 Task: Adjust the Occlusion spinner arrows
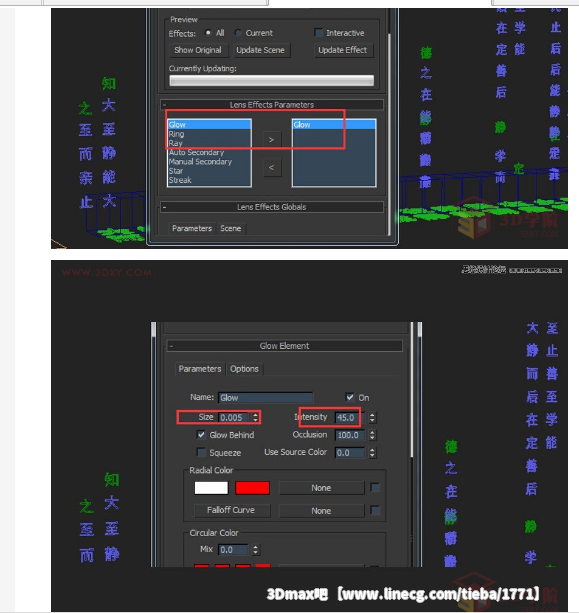[372, 435]
